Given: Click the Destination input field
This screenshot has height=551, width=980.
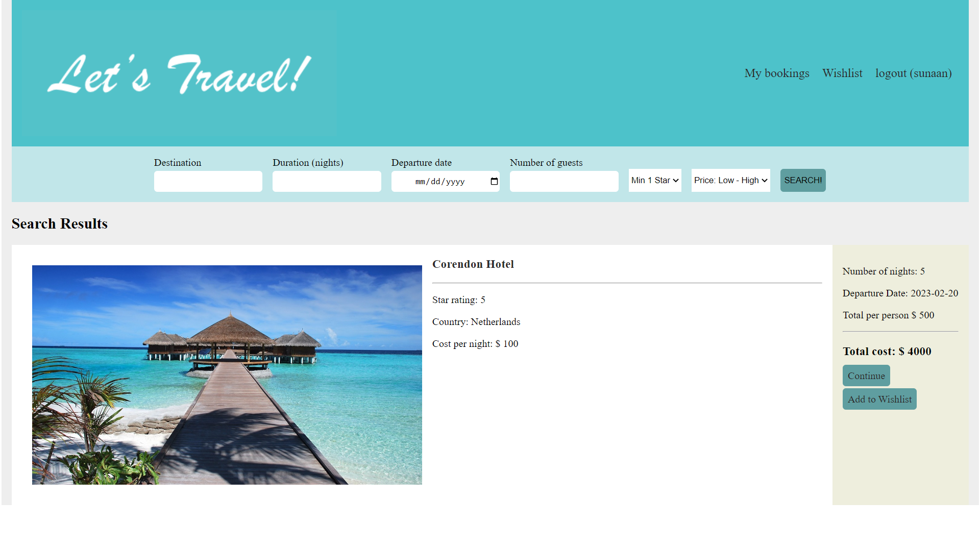Looking at the screenshot, I should (208, 181).
